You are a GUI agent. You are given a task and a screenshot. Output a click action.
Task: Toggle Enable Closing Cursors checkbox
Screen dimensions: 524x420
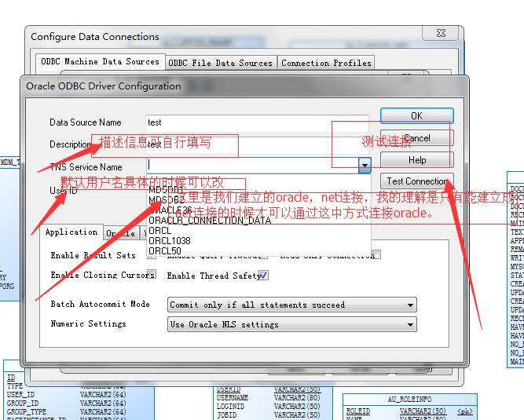pyautogui.click(x=152, y=275)
